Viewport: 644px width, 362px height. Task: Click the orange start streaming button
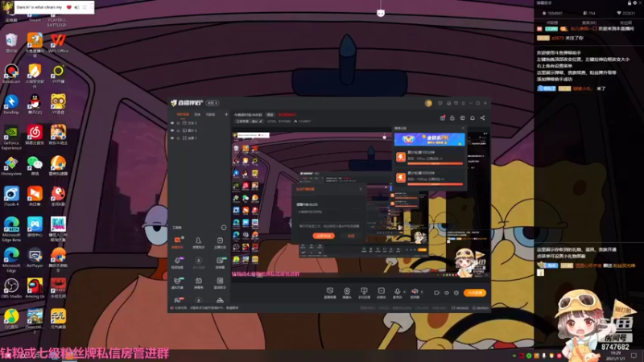click(475, 293)
